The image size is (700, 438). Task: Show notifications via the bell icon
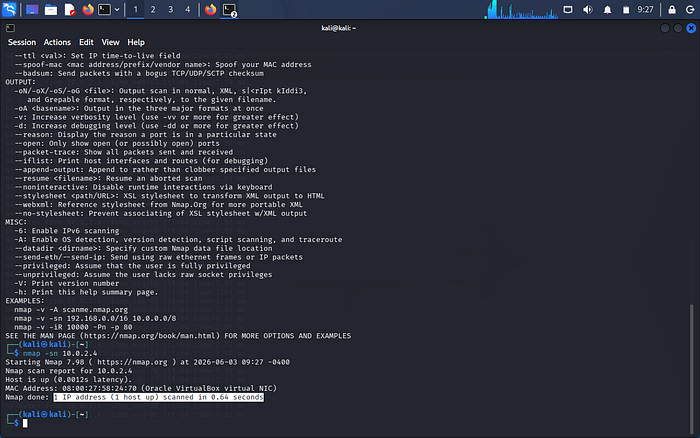coord(607,9)
